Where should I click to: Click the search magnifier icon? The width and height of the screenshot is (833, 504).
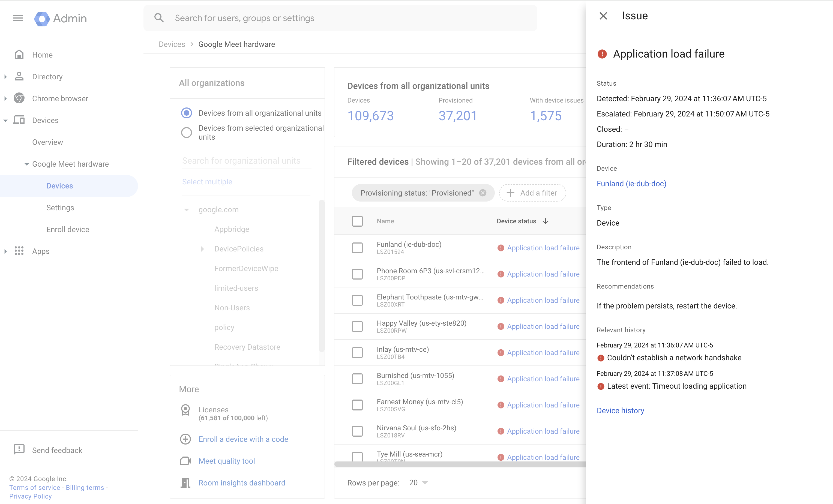tap(159, 18)
